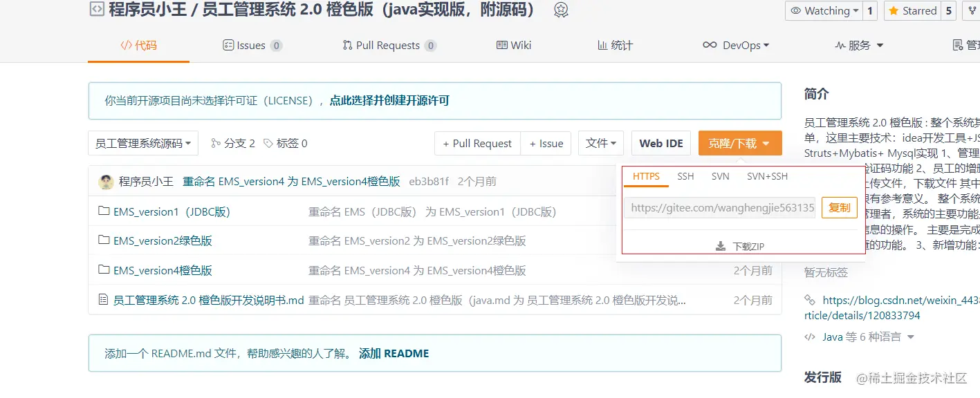This screenshot has width=980, height=398.
Task: Open the Watching dropdown
Action: [x=824, y=10]
